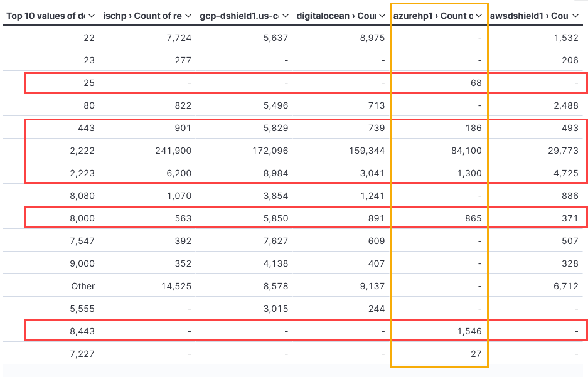Image resolution: width=588 pixels, height=377 pixels.
Task: Expand the awsdshield1 column header menu
Action: 576,16
